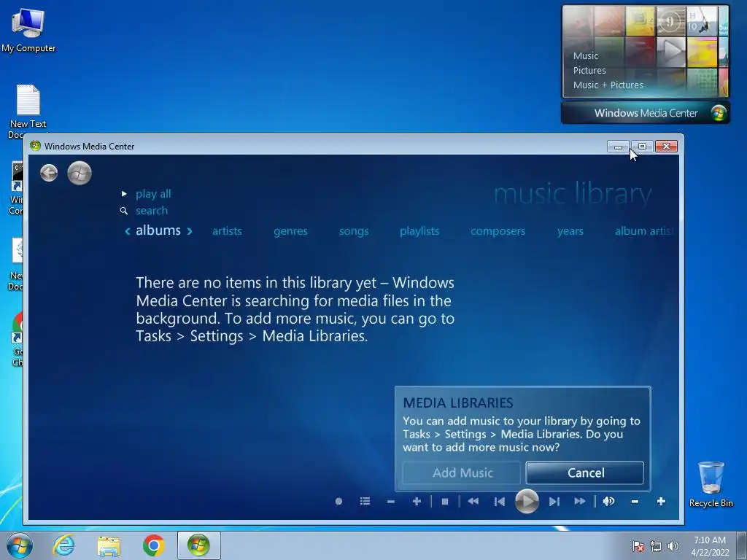Image resolution: width=747 pixels, height=560 pixels.
Task: Cancel the Media Libraries dialog
Action: (x=585, y=472)
